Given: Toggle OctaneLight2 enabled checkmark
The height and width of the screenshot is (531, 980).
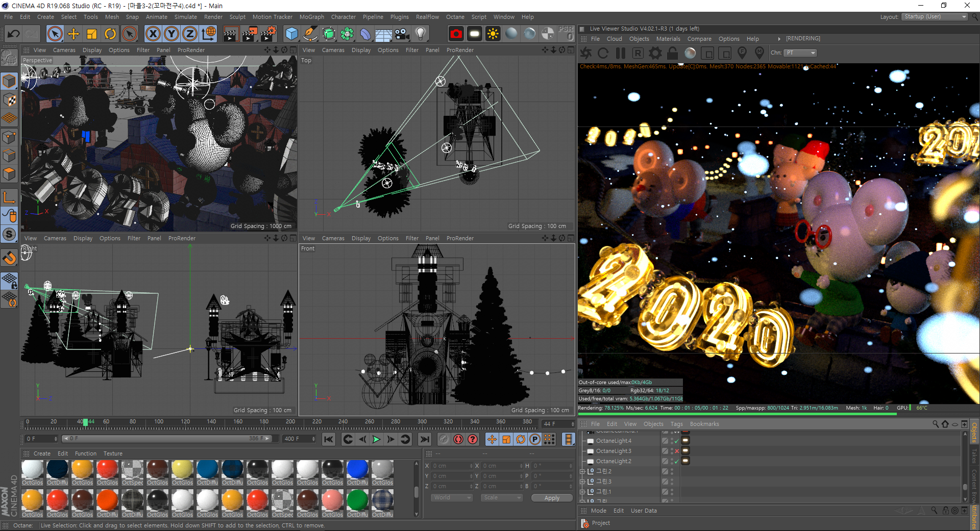Looking at the screenshot, I should [677, 461].
